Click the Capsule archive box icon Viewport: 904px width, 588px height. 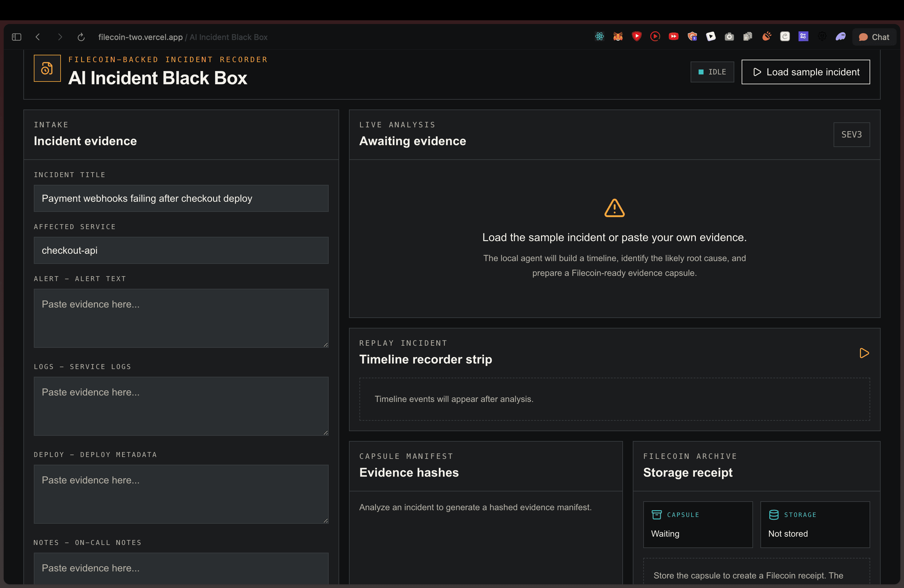[x=657, y=515]
